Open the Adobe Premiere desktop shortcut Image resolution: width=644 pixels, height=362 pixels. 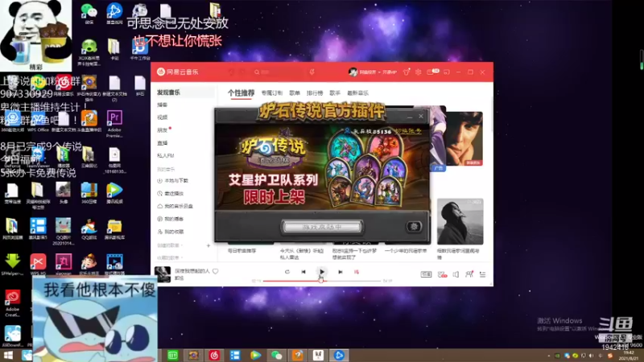click(x=114, y=124)
